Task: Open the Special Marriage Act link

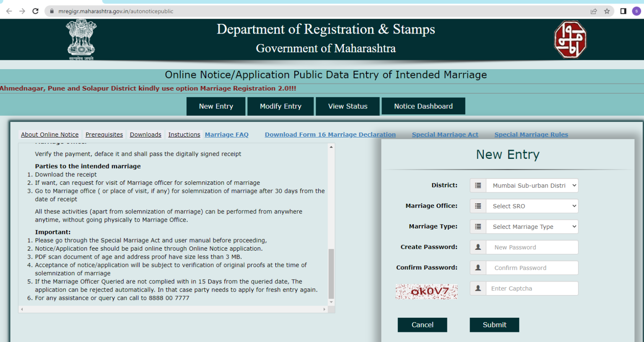Action: pos(445,134)
